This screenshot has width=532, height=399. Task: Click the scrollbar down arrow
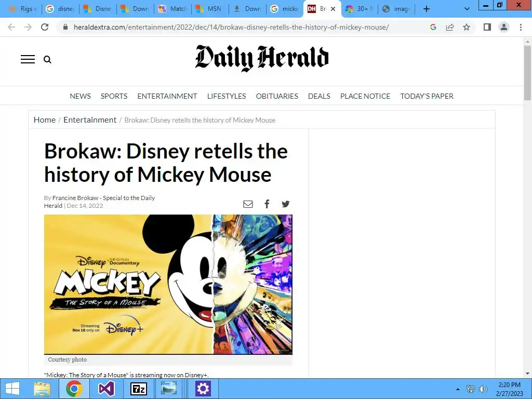(527, 374)
